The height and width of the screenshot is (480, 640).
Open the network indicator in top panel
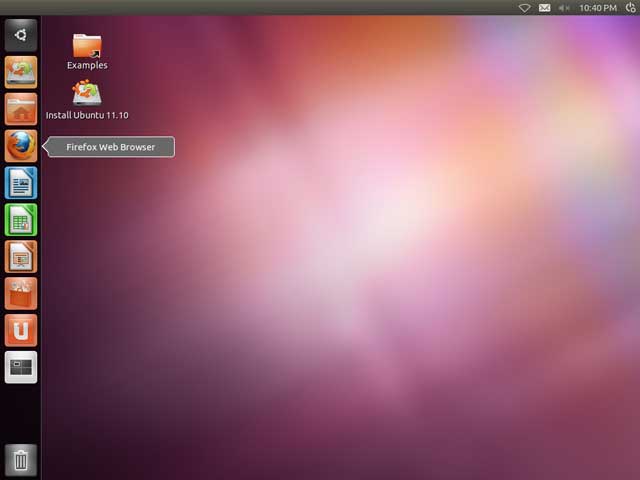click(x=524, y=8)
